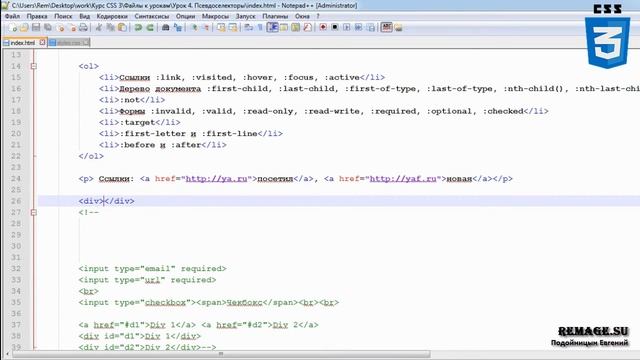Image resolution: width=640 pixels, height=360 pixels.
Task: Run macro multiple times icon
Action: point(358,27)
